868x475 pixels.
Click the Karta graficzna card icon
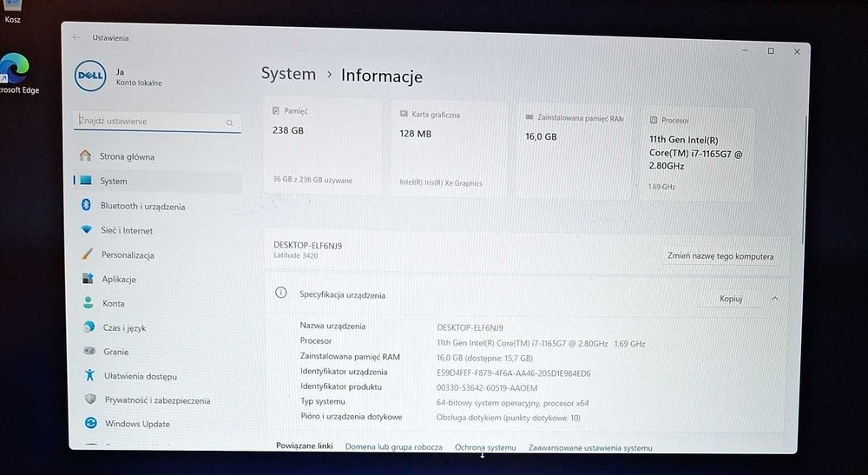[x=404, y=114]
